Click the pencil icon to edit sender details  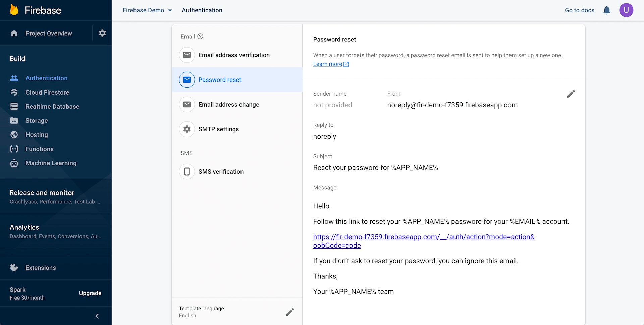571,94
